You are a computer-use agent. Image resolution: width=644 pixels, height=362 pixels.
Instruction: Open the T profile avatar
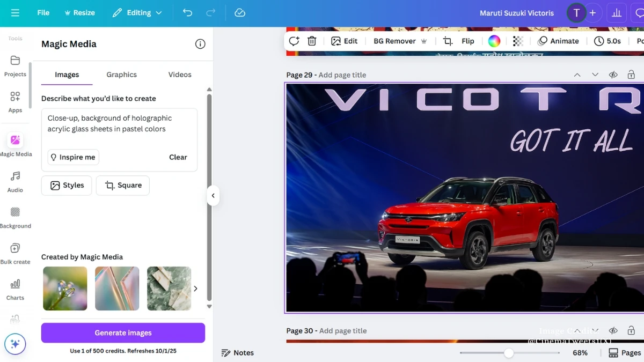576,13
